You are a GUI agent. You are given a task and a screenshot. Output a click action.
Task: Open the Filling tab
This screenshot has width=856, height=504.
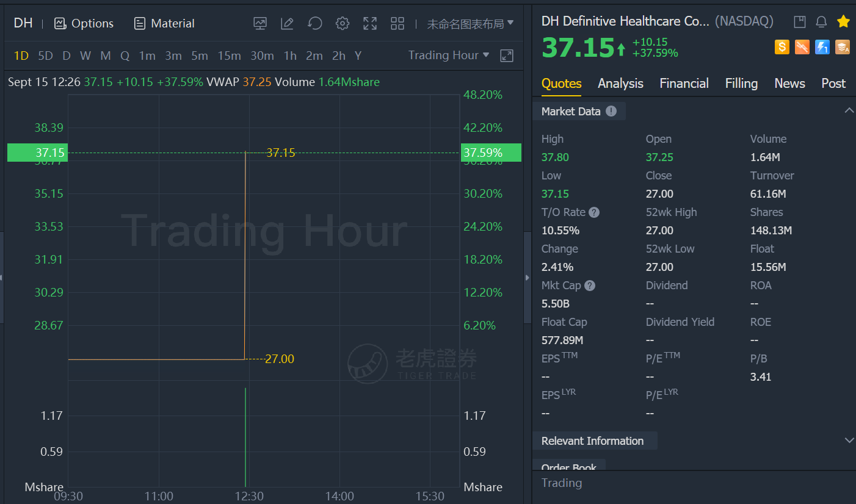click(x=741, y=84)
